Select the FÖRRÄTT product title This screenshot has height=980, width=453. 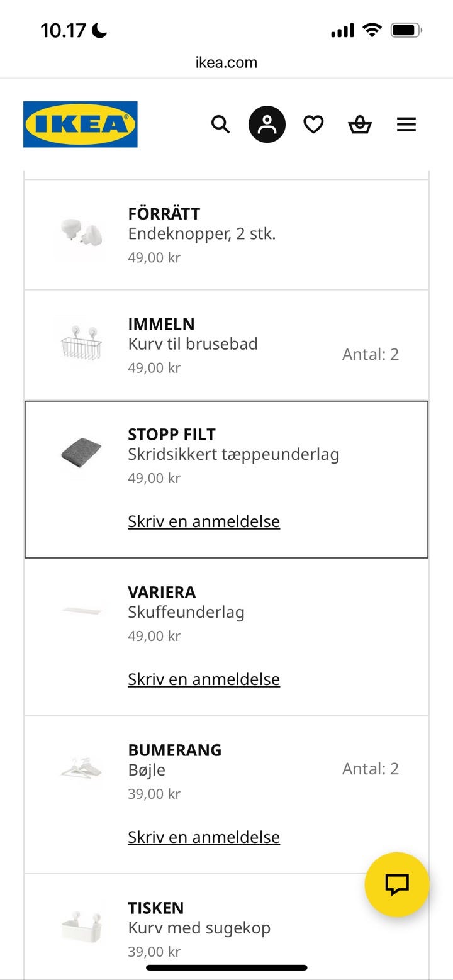(164, 214)
